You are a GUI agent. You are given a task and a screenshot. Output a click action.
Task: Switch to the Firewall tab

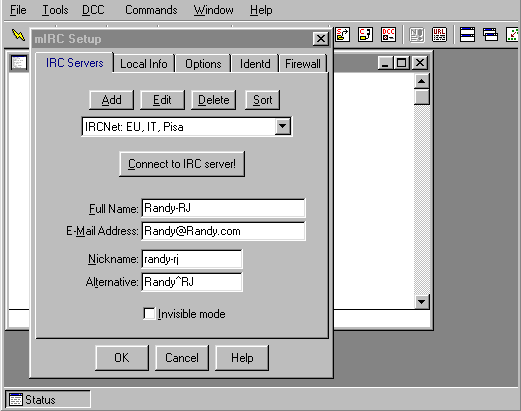[x=303, y=64]
